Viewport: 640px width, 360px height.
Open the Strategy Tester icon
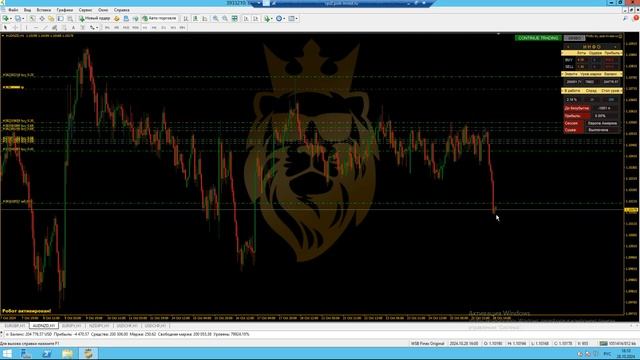70,18
